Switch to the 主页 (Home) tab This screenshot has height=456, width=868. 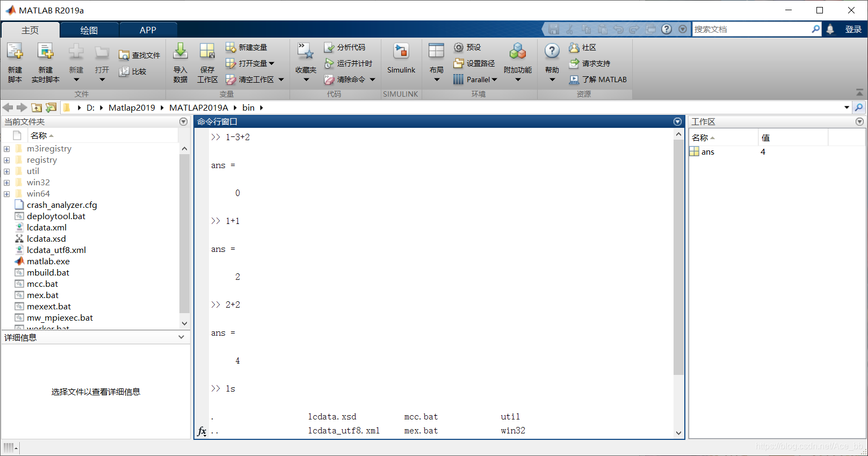pyautogui.click(x=30, y=30)
